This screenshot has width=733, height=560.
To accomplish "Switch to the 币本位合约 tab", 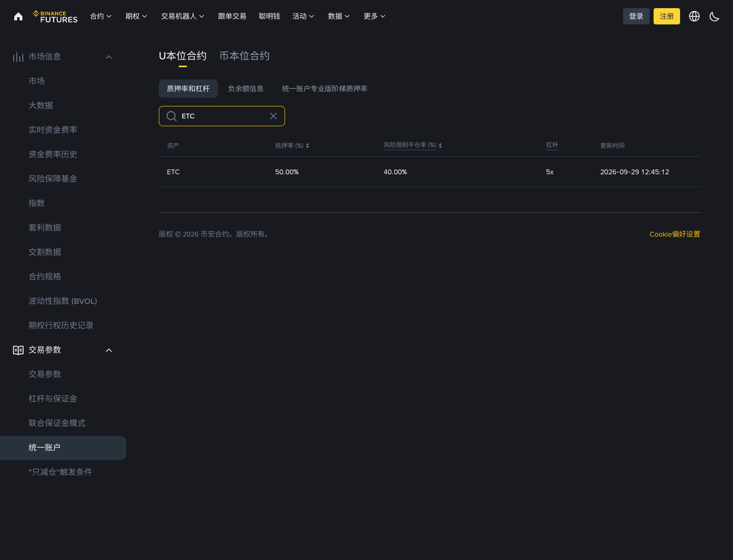I will pos(244,56).
